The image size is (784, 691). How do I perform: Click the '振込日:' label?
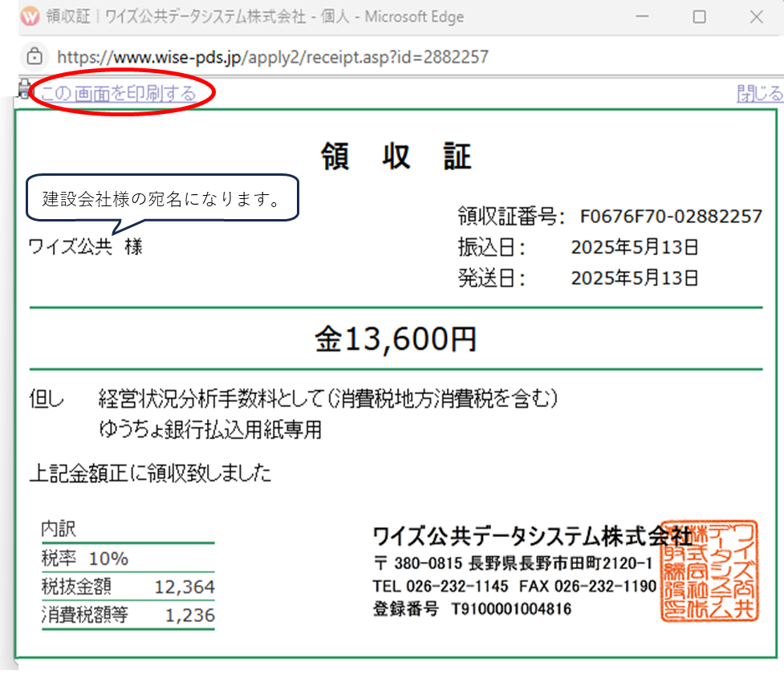pos(491,247)
